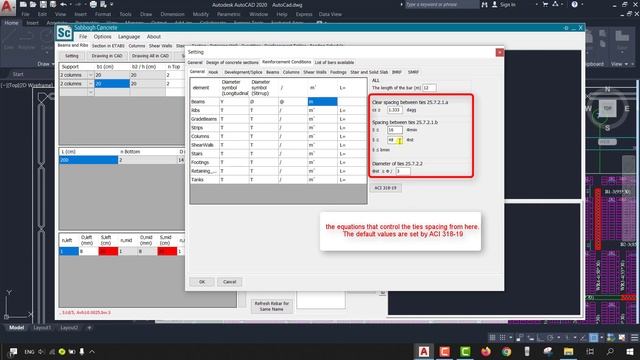Click the Save icon in quick access toolbar
The image size is (640, 360).
pyautogui.click(x=43, y=4)
